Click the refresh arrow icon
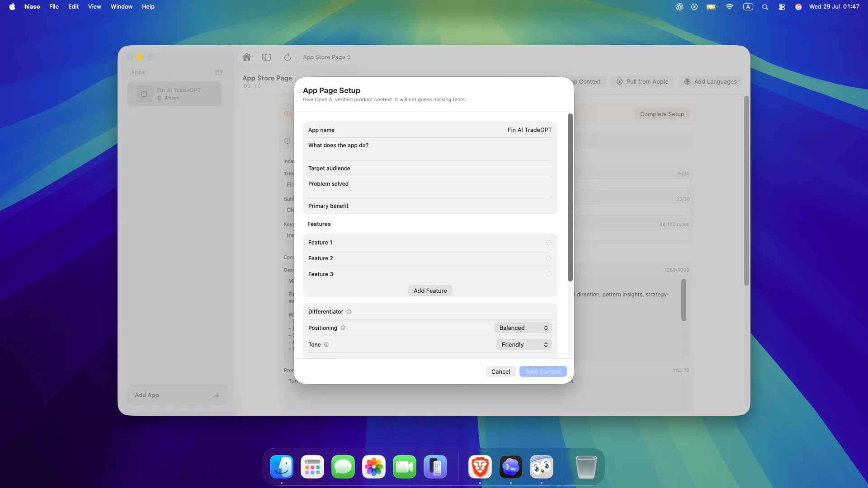 [x=287, y=57]
